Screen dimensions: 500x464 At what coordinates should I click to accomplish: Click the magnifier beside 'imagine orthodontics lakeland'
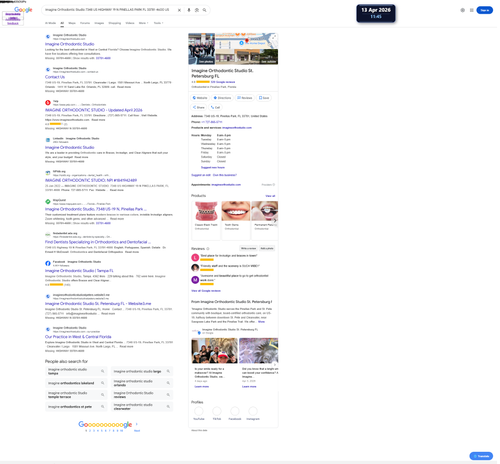[x=103, y=383]
